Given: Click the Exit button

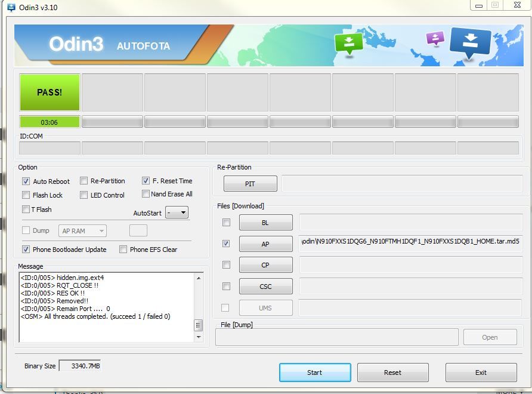Looking at the screenshot, I should (481, 373).
